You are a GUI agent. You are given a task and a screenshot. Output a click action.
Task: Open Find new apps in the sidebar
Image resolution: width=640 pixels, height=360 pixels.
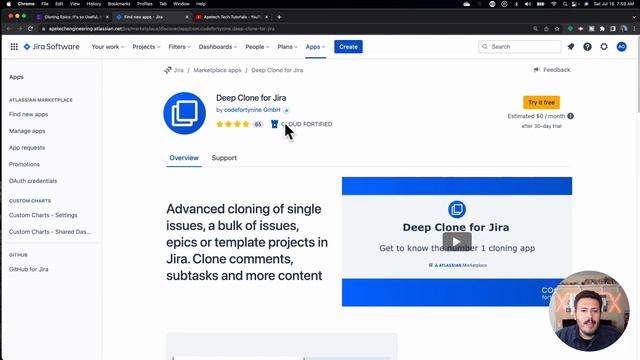(x=29, y=114)
